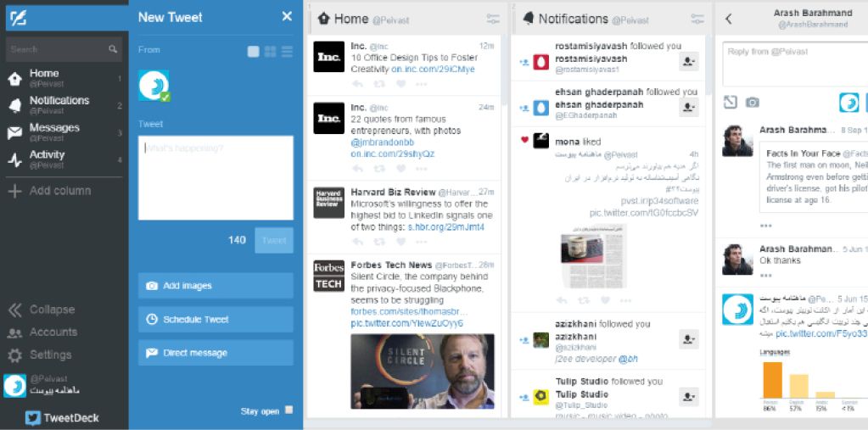
Task: Click the What's happening tweet text box
Action: tap(216, 177)
